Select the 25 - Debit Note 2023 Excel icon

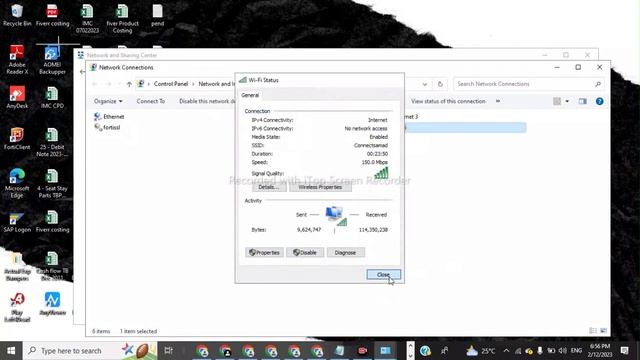[52, 142]
